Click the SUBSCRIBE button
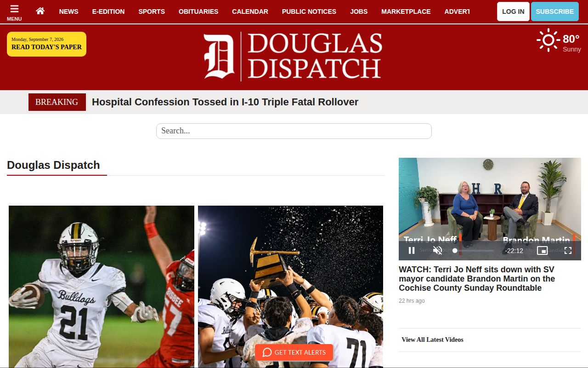Screen dimensions: 588x368 point(555,11)
